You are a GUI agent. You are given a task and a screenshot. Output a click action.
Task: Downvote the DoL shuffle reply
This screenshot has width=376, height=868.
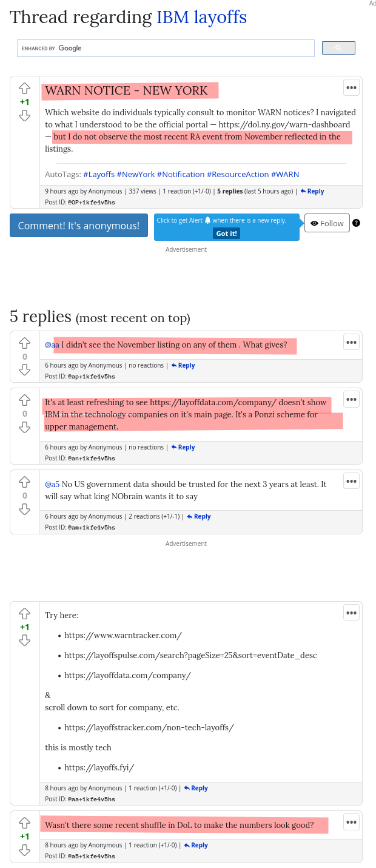24,850
